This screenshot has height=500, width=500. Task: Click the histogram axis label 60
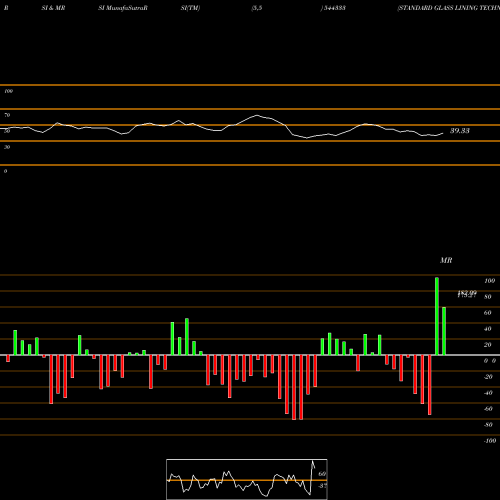point(488,313)
